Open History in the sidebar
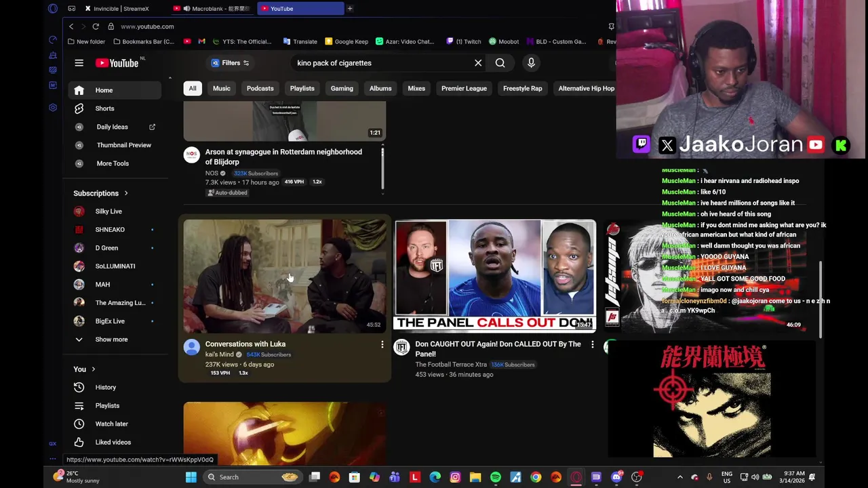The width and height of the screenshot is (868, 488). tap(115, 387)
